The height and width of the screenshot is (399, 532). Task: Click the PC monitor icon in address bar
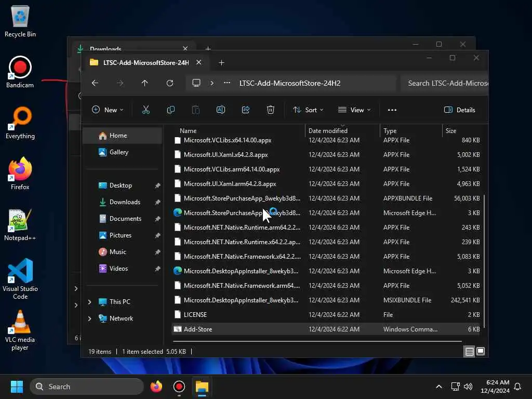[196, 83]
